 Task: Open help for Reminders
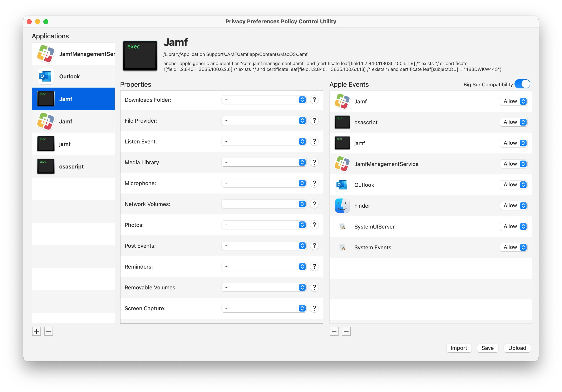(x=314, y=266)
